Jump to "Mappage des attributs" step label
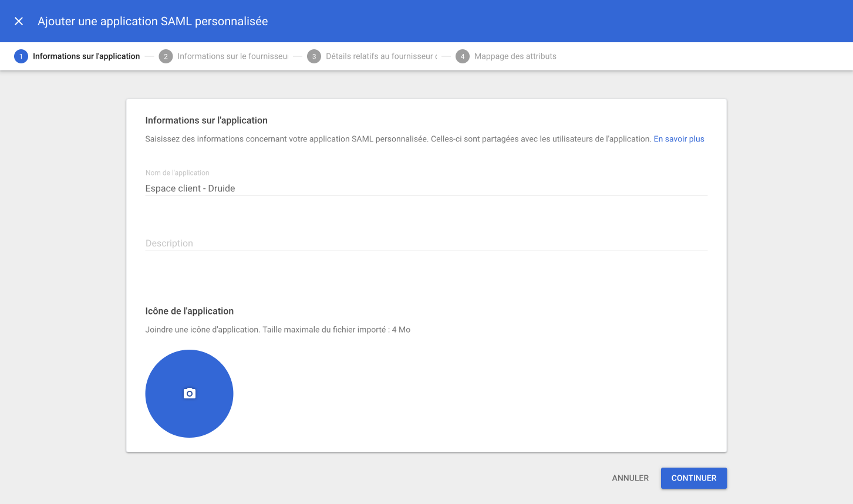The width and height of the screenshot is (853, 504). 515,56
